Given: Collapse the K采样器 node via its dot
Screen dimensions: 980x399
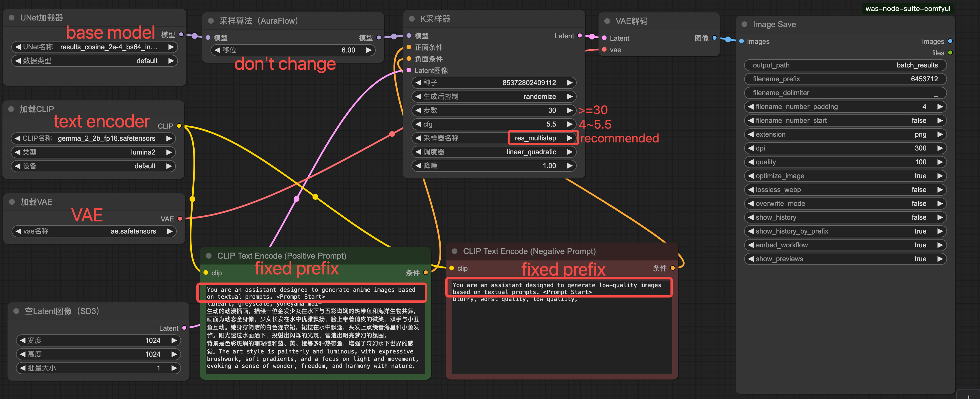Looking at the screenshot, I should pos(412,19).
